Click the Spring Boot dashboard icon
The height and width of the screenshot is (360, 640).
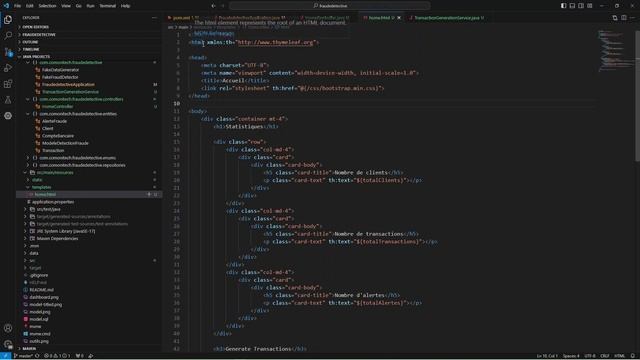tap(8, 116)
